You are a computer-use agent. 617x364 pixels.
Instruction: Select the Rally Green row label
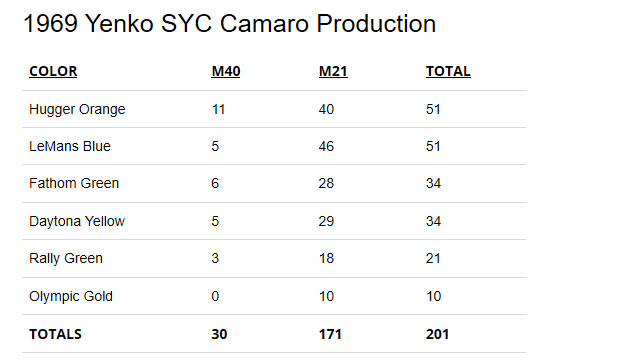pyautogui.click(x=66, y=259)
